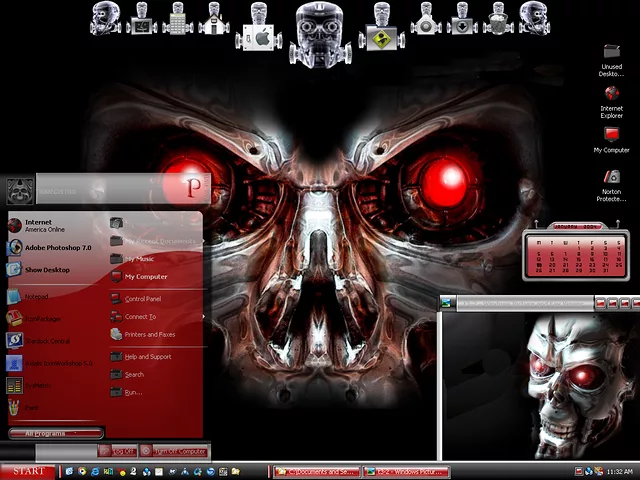Open the download arrow dock icon
The width and height of the screenshot is (640, 480).
pos(462,19)
